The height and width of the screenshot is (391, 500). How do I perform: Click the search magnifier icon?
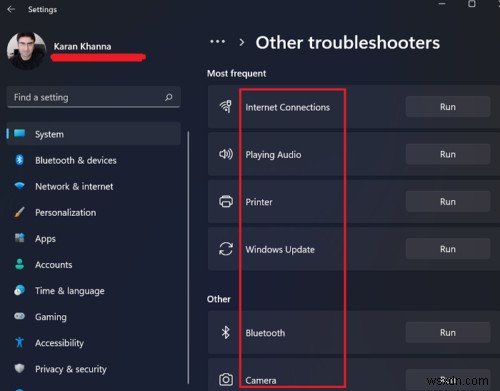(x=169, y=97)
